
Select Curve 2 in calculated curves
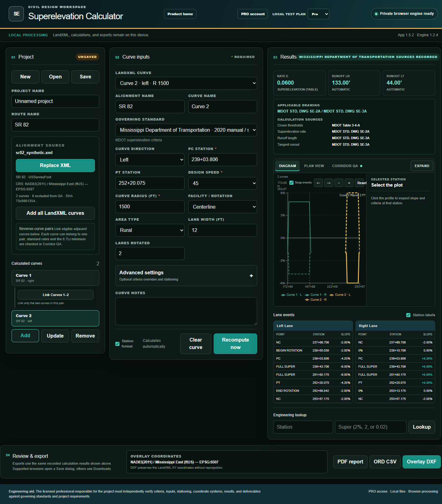click(55, 318)
